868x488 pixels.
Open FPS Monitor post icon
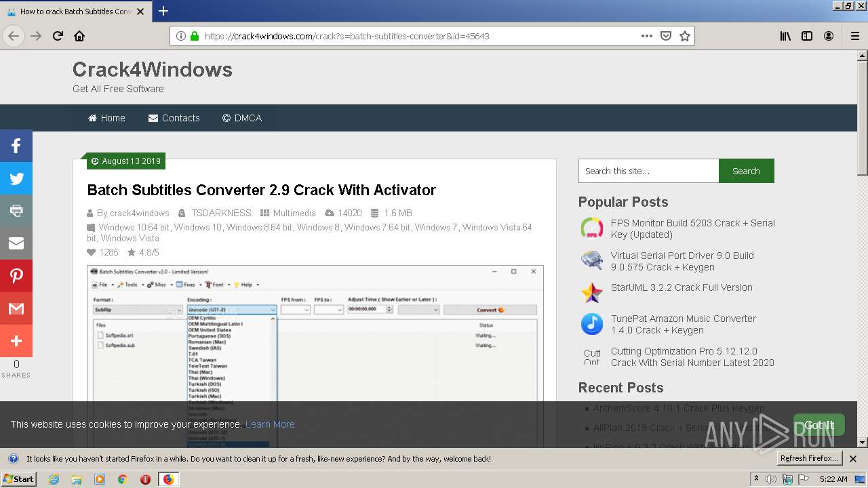click(x=592, y=228)
